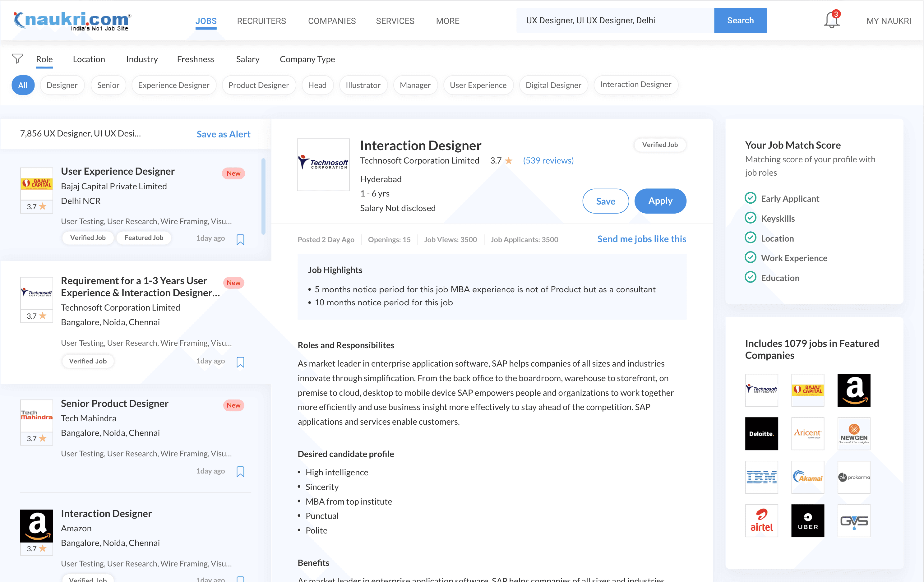
Task: Bookmark the Senior Product Designer job
Action: 240,472
